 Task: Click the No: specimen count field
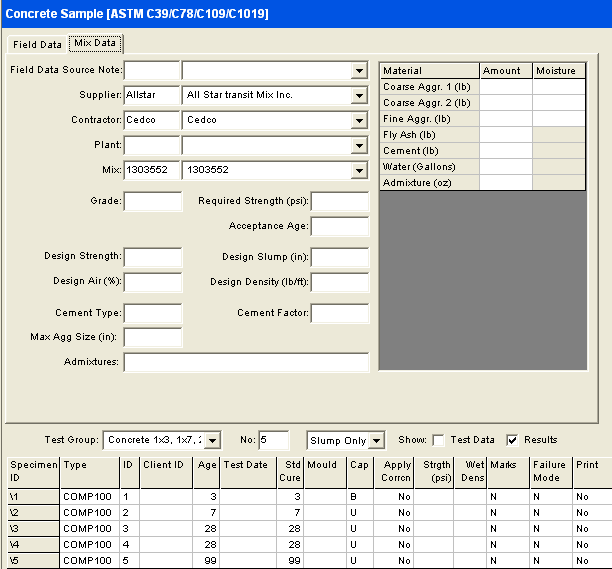click(273, 440)
